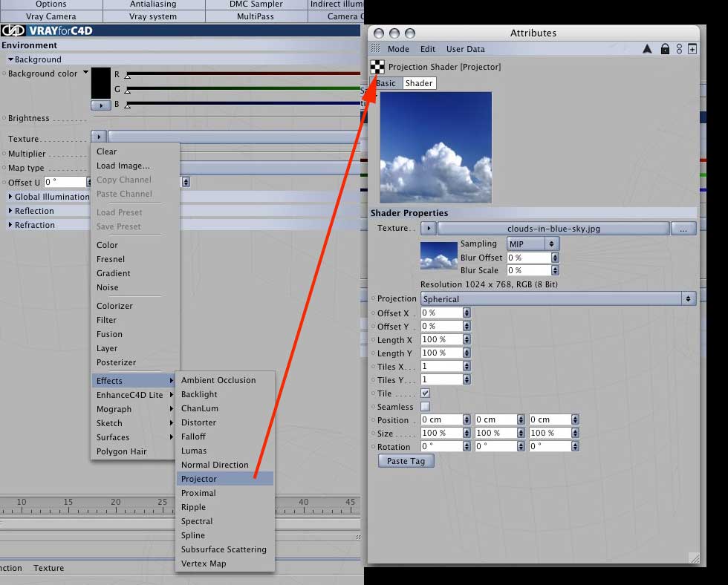Open the Effects submenu

pyautogui.click(x=133, y=380)
